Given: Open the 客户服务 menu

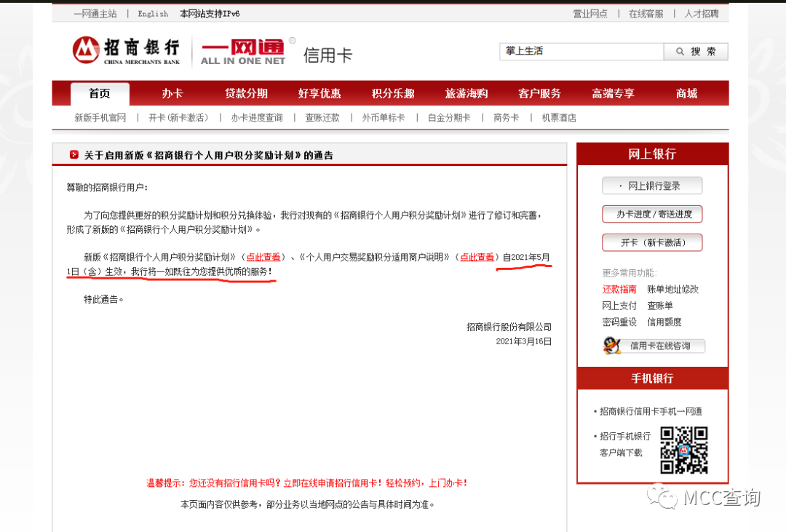Looking at the screenshot, I should pyautogui.click(x=539, y=94).
